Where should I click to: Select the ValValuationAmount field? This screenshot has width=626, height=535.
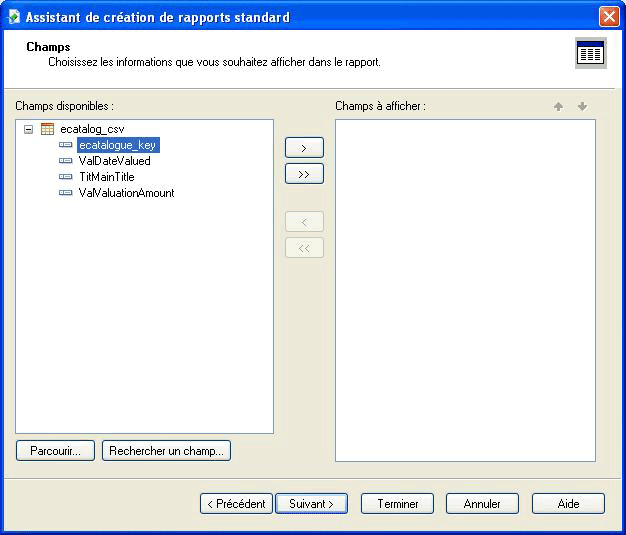126,193
